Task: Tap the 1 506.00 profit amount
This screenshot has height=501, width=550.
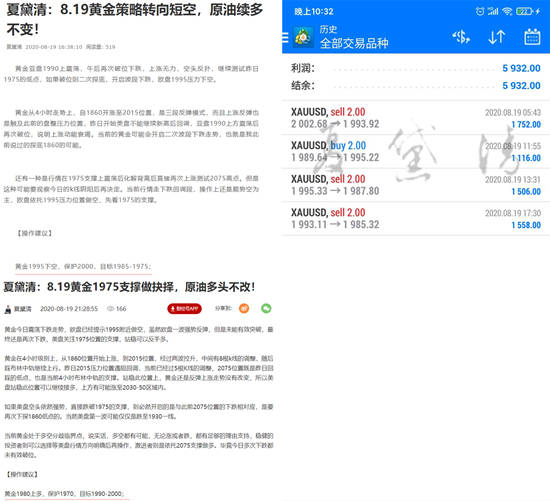Action: coord(526,192)
